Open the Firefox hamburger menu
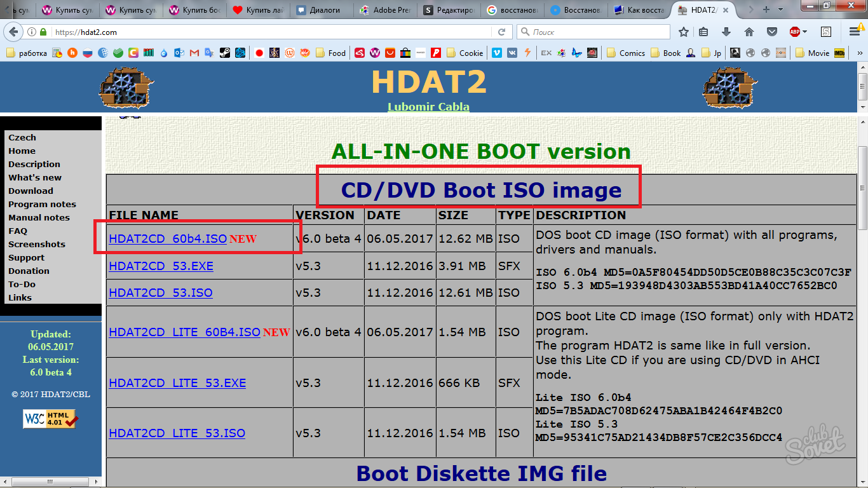Image resolution: width=868 pixels, height=488 pixels. coord(855,32)
